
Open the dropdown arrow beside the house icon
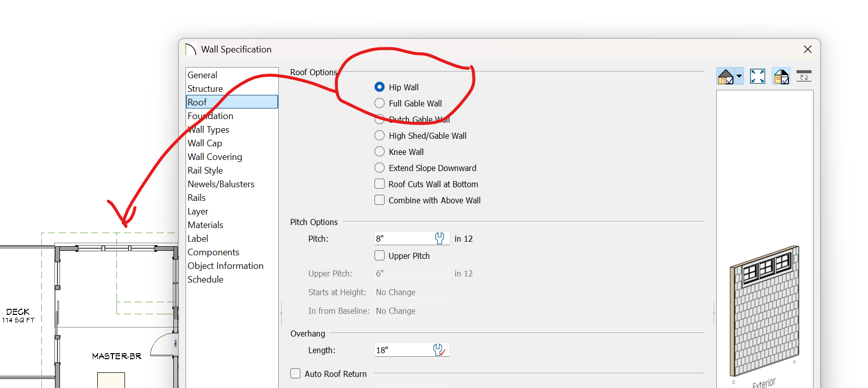tap(739, 77)
